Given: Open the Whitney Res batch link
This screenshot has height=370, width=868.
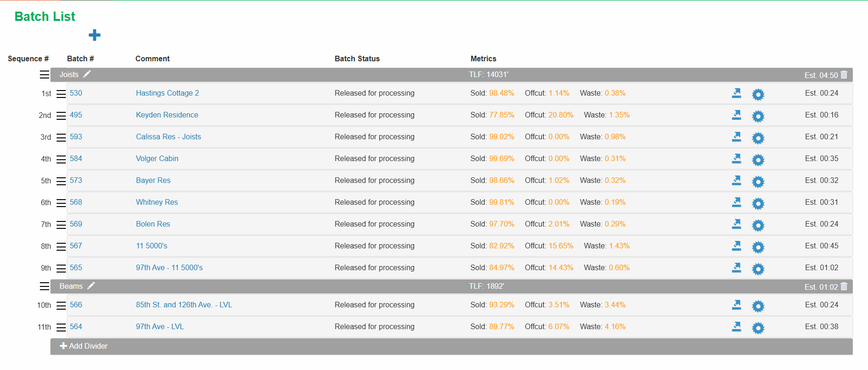Looking at the screenshot, I should [157, 202].
